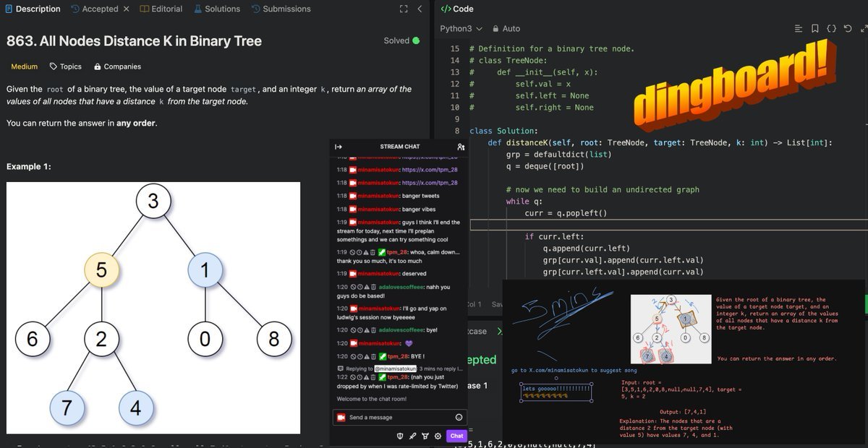Expand the Topics tag section
Viewport: 868px width, 448px height.
pyautogui.click(x=65, y=66)
